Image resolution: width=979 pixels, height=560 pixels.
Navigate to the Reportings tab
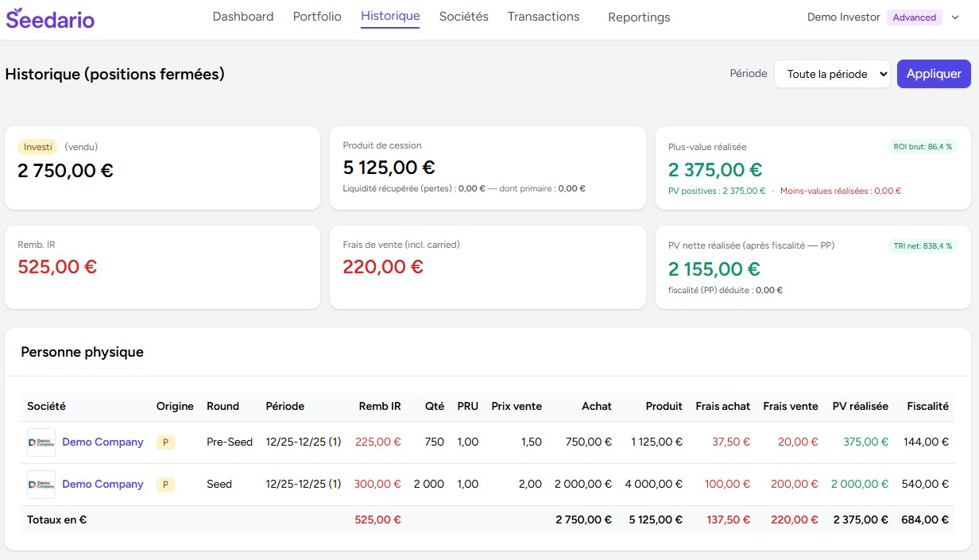click(639, 17)
